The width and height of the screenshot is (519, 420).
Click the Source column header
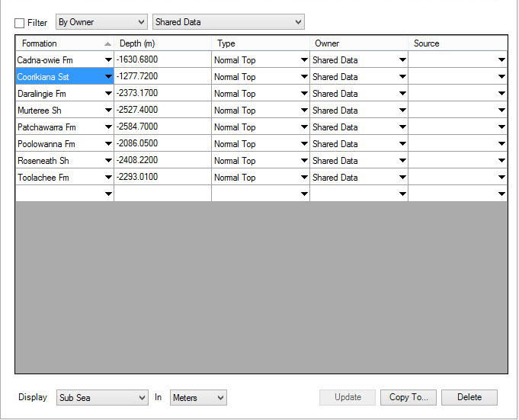tap(457, 43)
